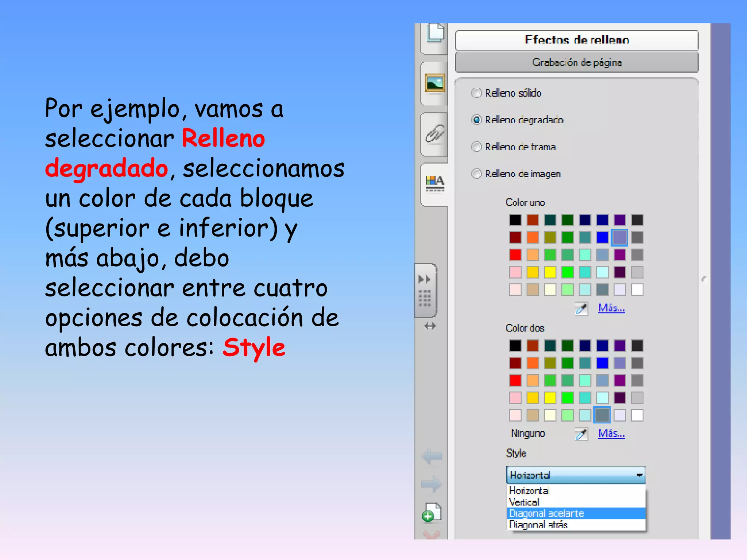Click the horizontal resize arrows icon
Image resolution: width=747 pixels, height=560 pixels.
(x=430, y=326)
